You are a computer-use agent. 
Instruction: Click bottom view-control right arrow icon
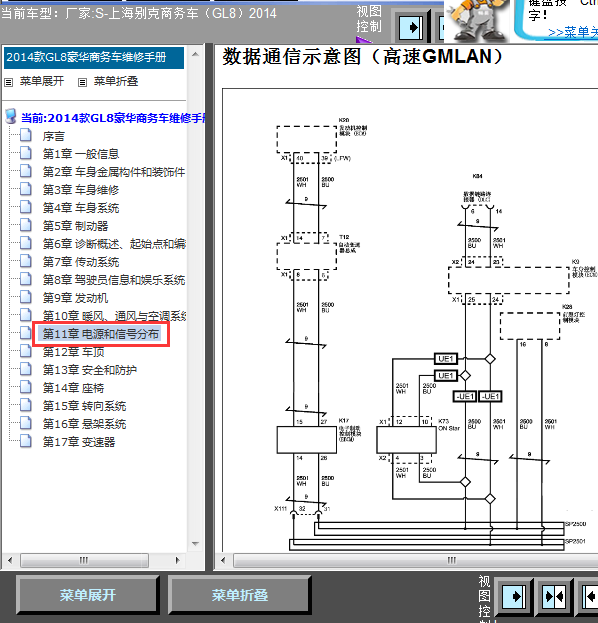(x=514, y=596)
